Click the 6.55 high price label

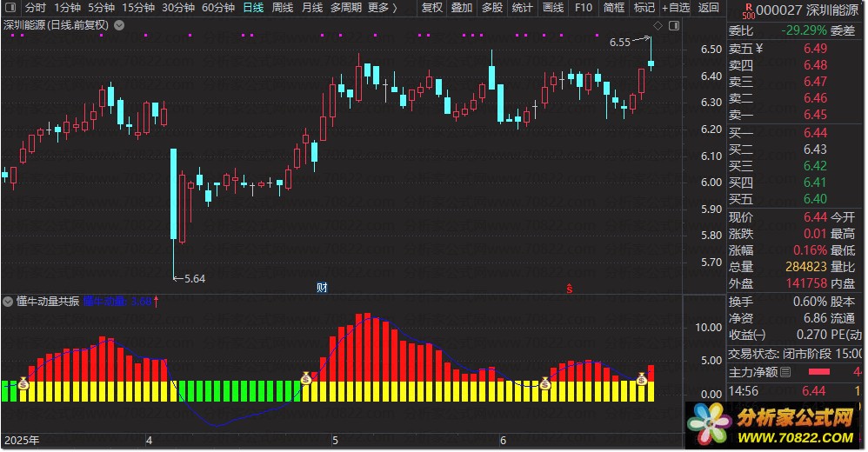click(619, 42)
